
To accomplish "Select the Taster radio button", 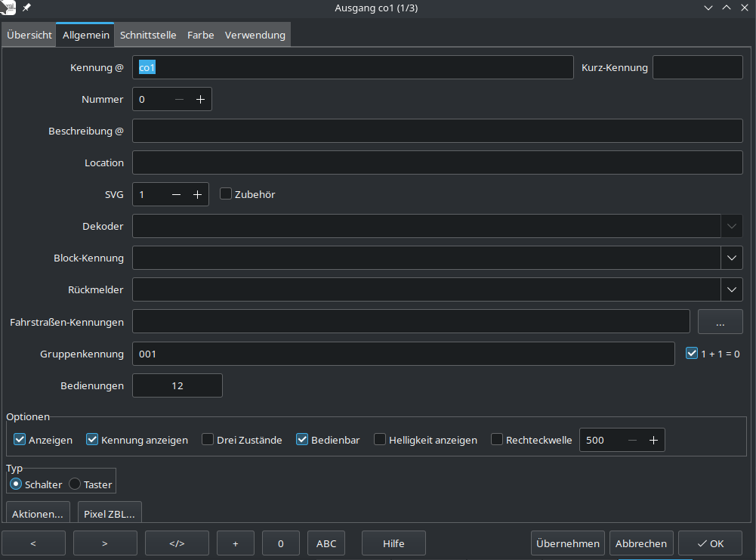I will [75, 484].
